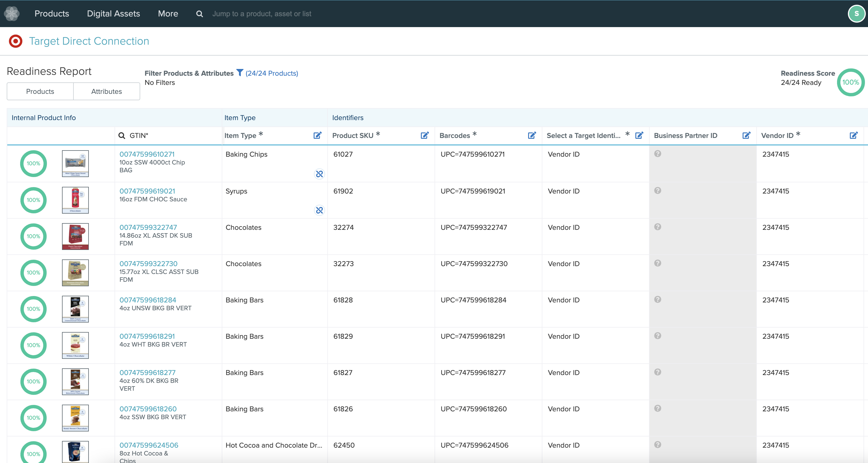The width and height of the screenshot is (868, 463).
Task: Open the More menu
Action: pos(168,13)
